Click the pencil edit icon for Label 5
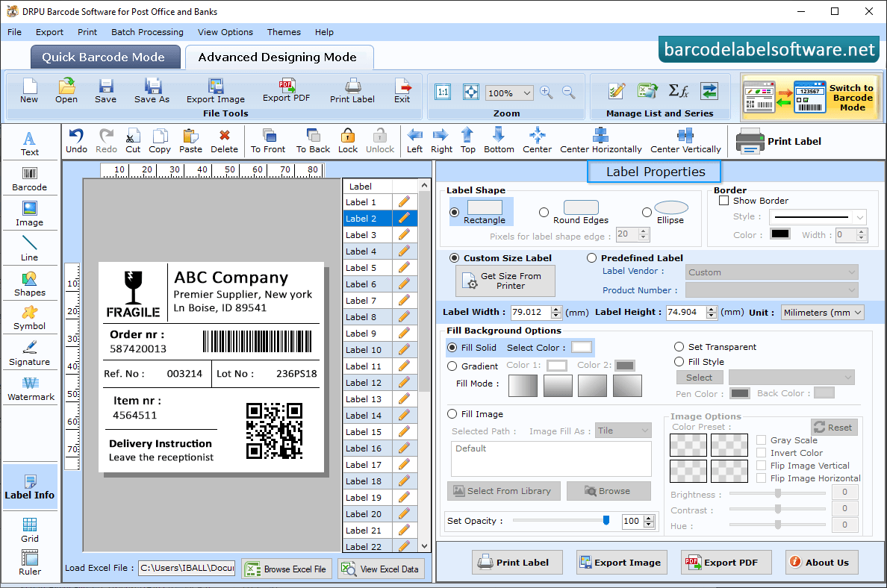Viewport: 887px width, 588px height. pyautogui.click(x=404, y=267)
